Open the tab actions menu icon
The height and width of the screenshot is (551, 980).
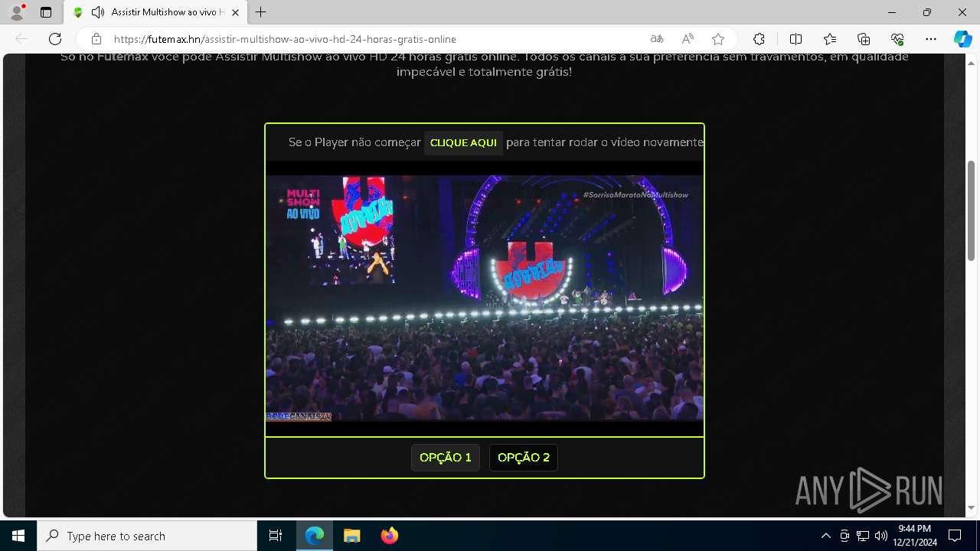pos(46,12)
